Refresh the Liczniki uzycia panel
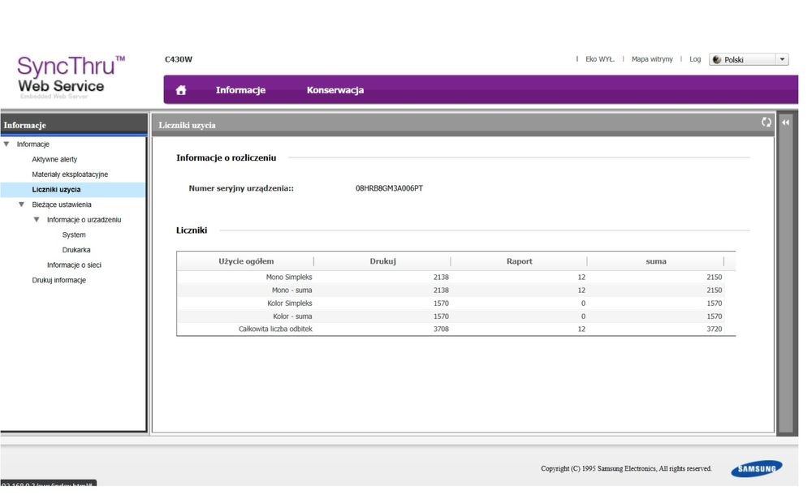Screen dimensions: 812x504 [766, 122]
